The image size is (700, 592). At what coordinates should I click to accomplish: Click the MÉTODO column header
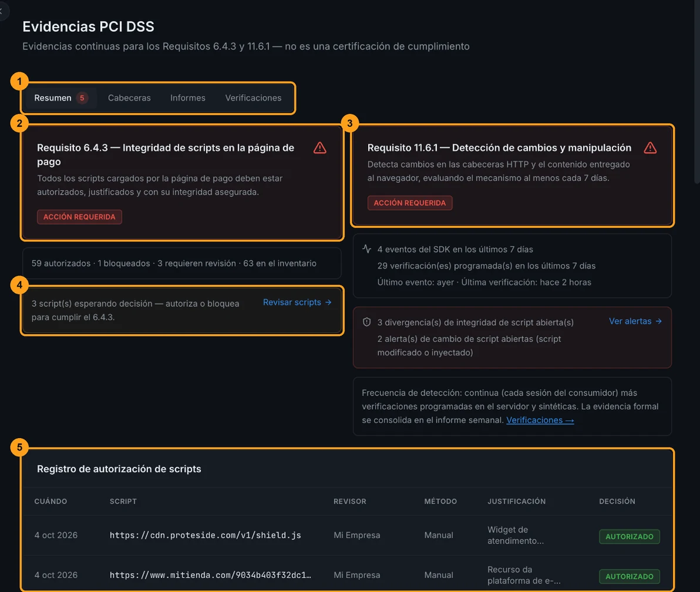pyautogui.click(x=440, y=502)
